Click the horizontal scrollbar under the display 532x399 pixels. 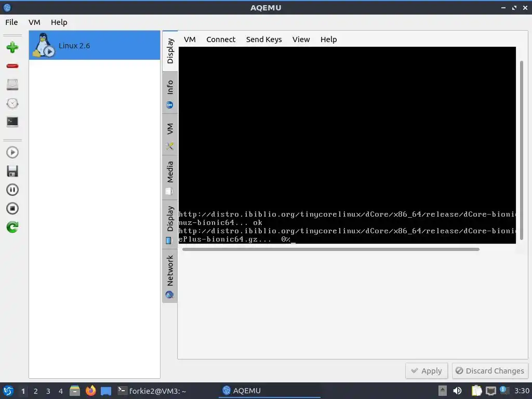click(331, 249)
